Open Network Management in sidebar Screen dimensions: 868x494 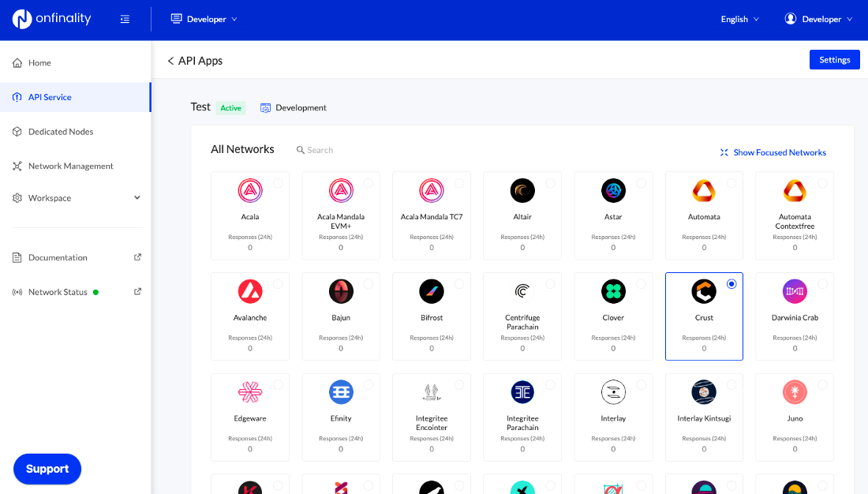[75, 166]
